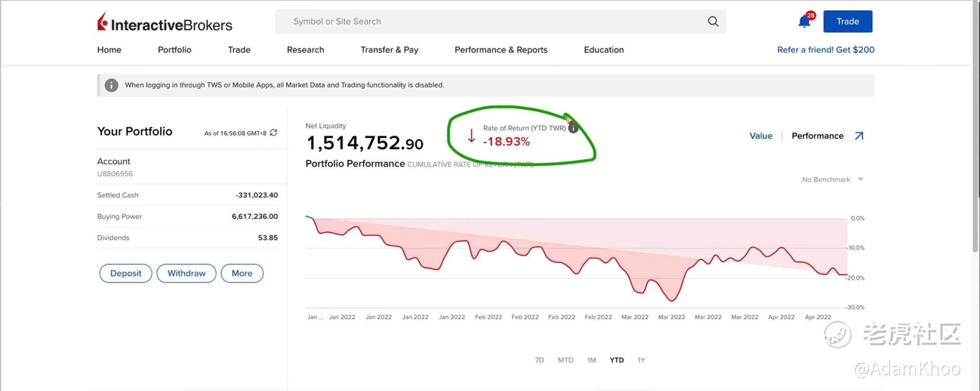Click Settled Cash value -331,023.40
980x391 pixels.
(x=257, y=195)
